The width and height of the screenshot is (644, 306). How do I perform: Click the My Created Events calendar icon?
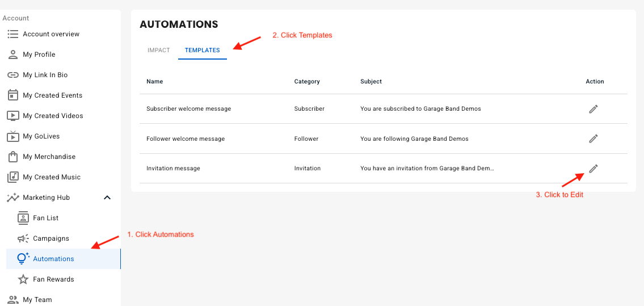coord(12,95)
